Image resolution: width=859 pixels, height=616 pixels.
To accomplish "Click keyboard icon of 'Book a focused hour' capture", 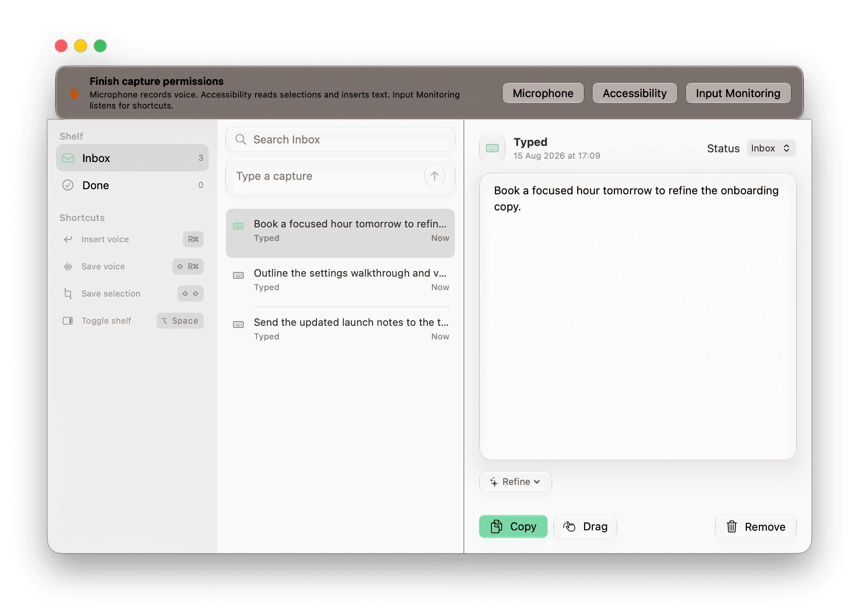I will click(x=239, y=226).
